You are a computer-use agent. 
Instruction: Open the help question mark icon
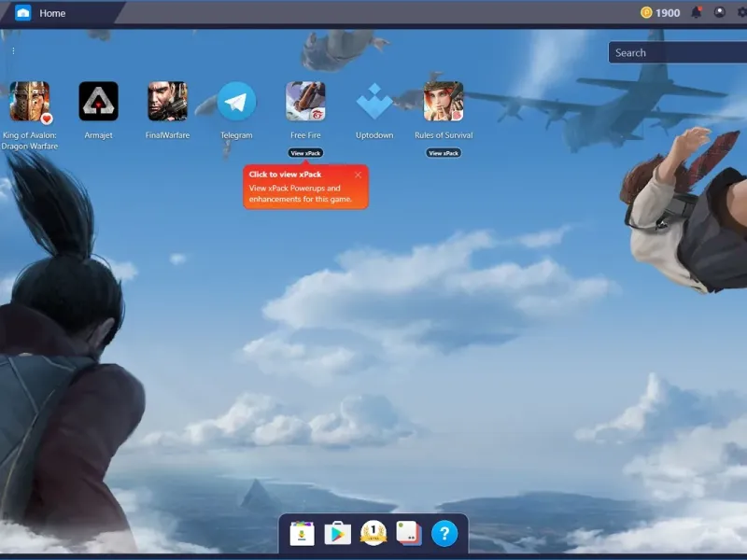click(444, 533)
